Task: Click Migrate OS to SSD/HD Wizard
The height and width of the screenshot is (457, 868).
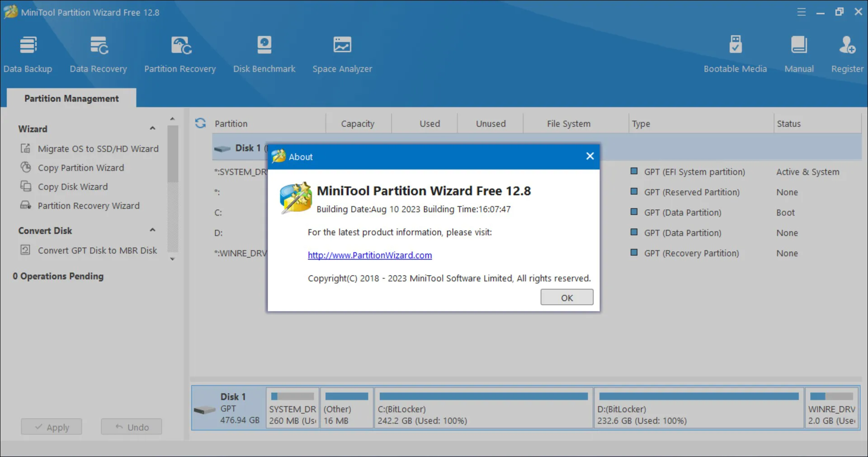Action: click(x=98, y=149)
